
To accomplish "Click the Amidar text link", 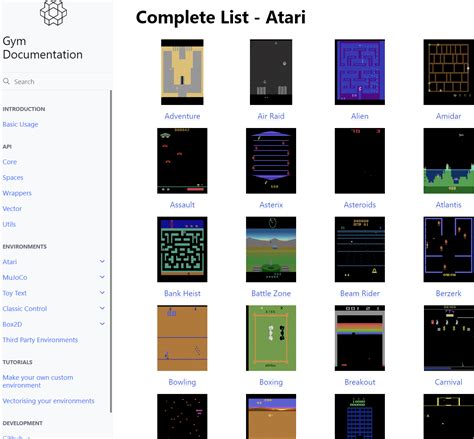I will coord(449,116).
